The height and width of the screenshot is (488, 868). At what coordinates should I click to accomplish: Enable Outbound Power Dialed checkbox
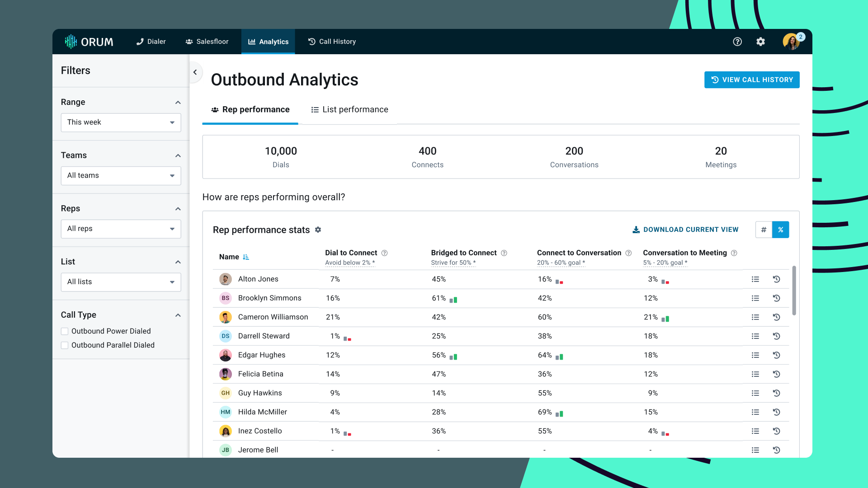coord(65,331)
